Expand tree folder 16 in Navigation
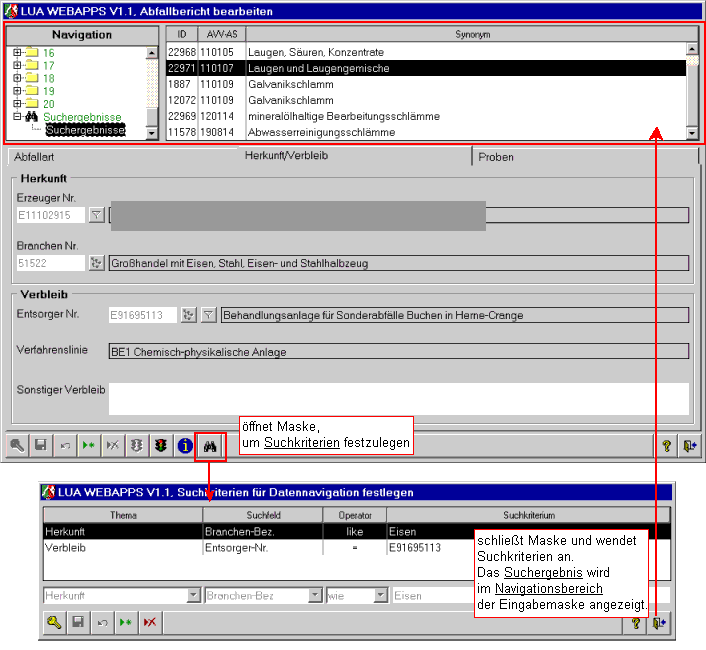This screenshot has width=706, height=650. coord(17,52)
